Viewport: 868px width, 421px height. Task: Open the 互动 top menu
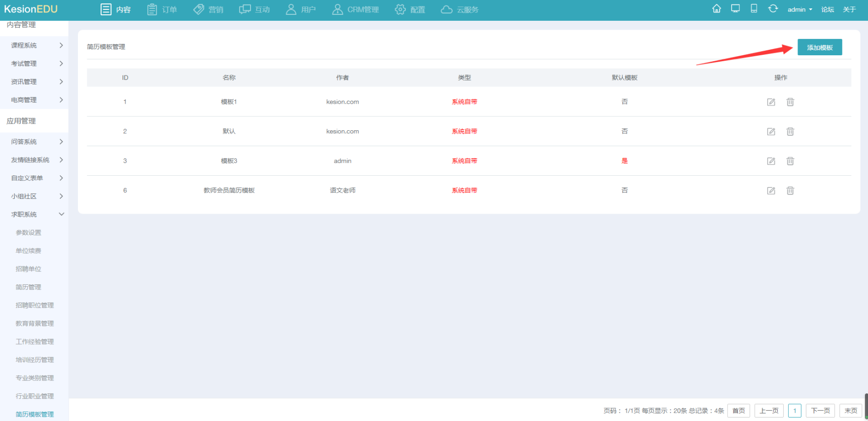click(x=254, y=9)
